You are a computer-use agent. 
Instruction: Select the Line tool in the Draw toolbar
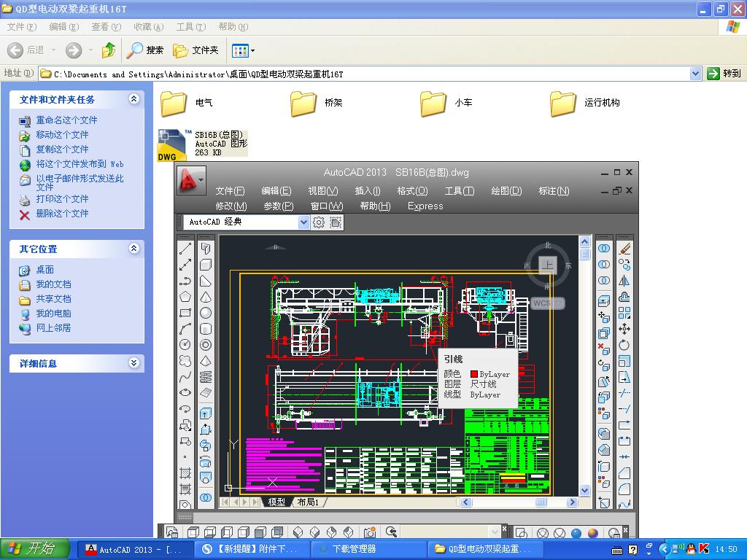click(185, 248)
